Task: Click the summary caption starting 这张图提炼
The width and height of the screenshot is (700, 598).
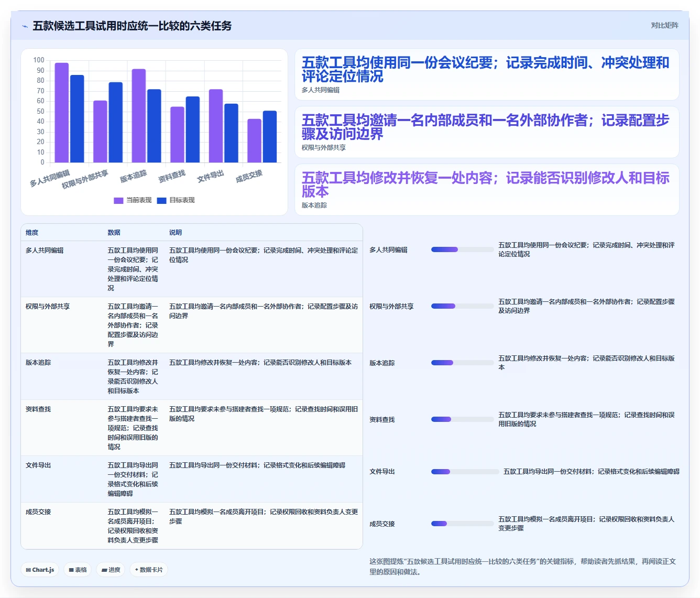Action: click(523, 567)
